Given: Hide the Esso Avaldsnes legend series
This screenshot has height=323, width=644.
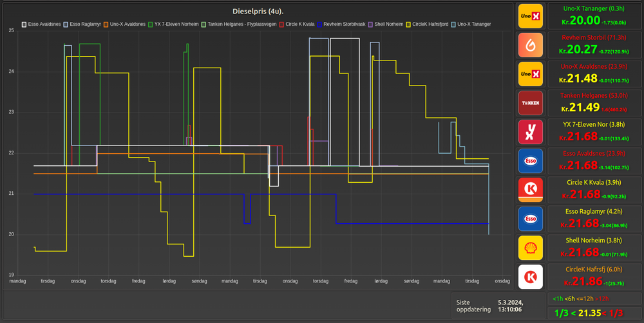Looking at the screenshot, I should pos(44,24).
